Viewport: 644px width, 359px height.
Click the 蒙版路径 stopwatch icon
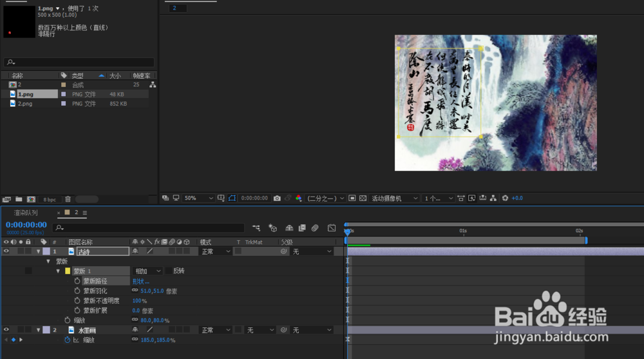click(x=77, y=281)
